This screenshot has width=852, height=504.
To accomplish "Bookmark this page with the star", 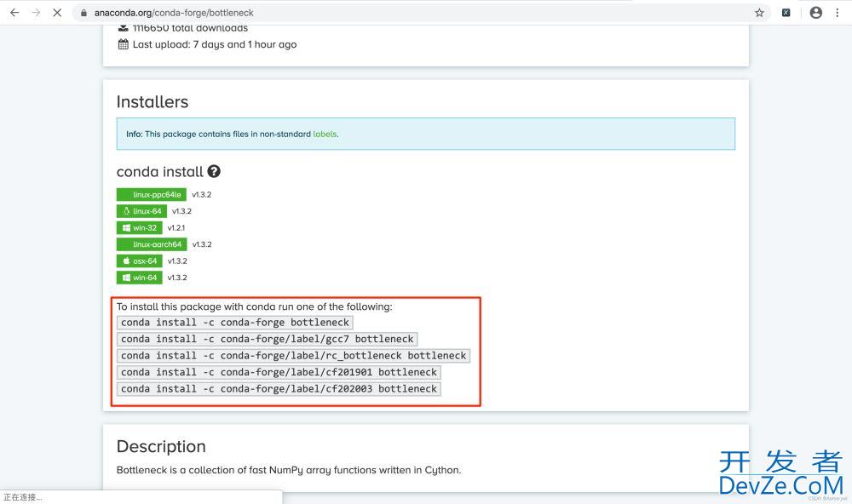I will coord(759,13).
